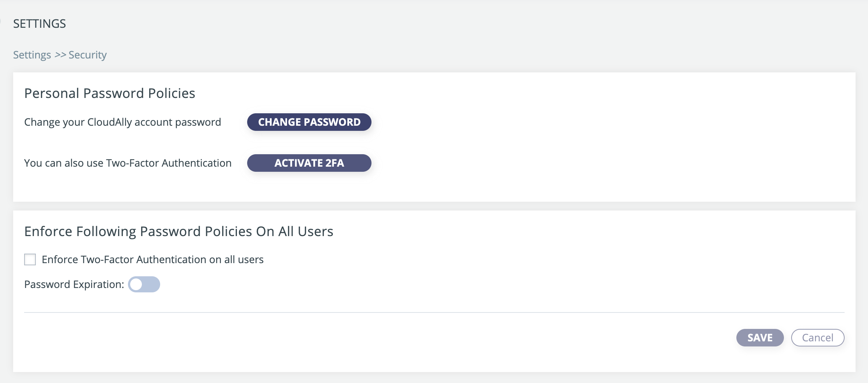Select the Security breadcrumb item

88,55
